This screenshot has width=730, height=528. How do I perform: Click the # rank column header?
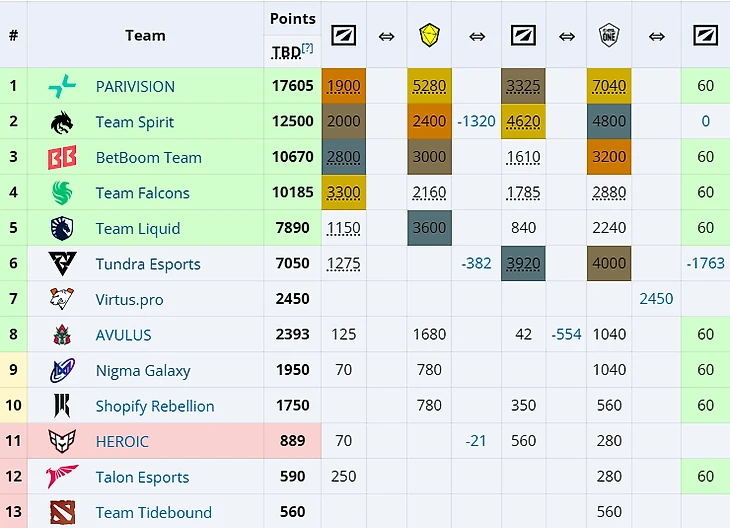pos(14,35)
